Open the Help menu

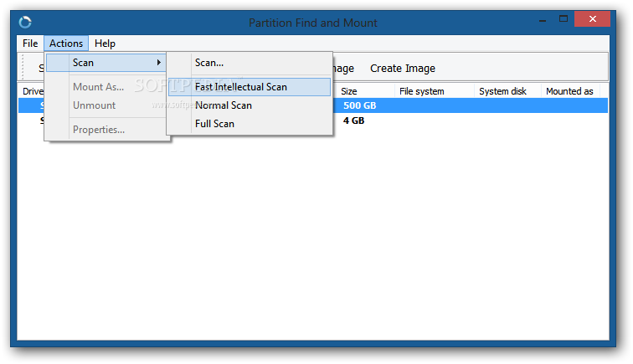(105, 44)
